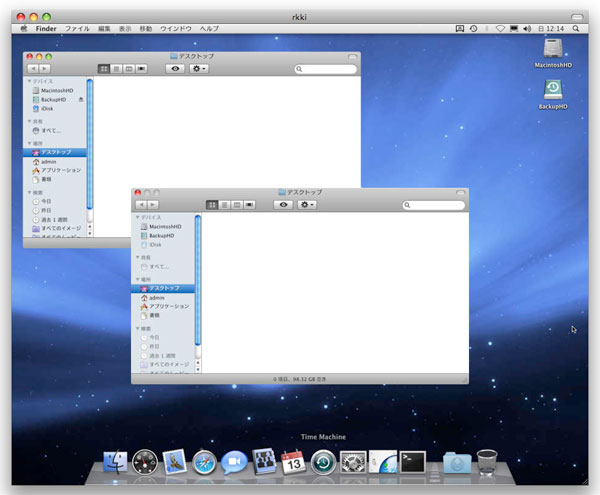Open the ヘルプ menu
The width and height of the screenshot is (600, 495).
(x=209, y=29)
